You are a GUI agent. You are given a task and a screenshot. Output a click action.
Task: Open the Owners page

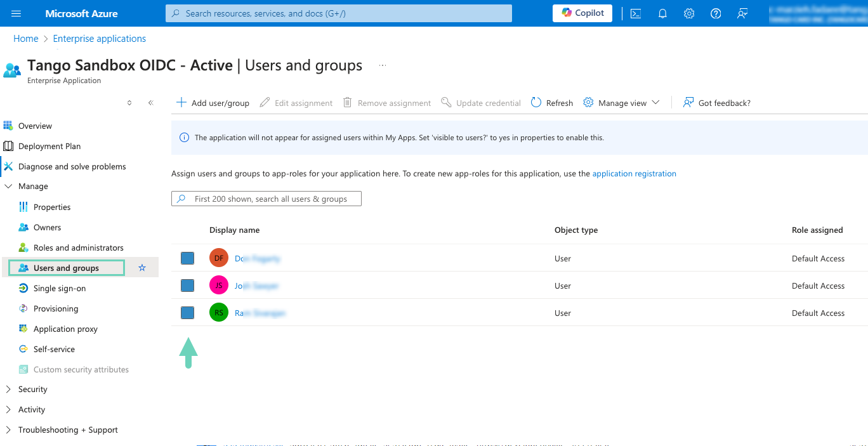click(x=48, y=227)
